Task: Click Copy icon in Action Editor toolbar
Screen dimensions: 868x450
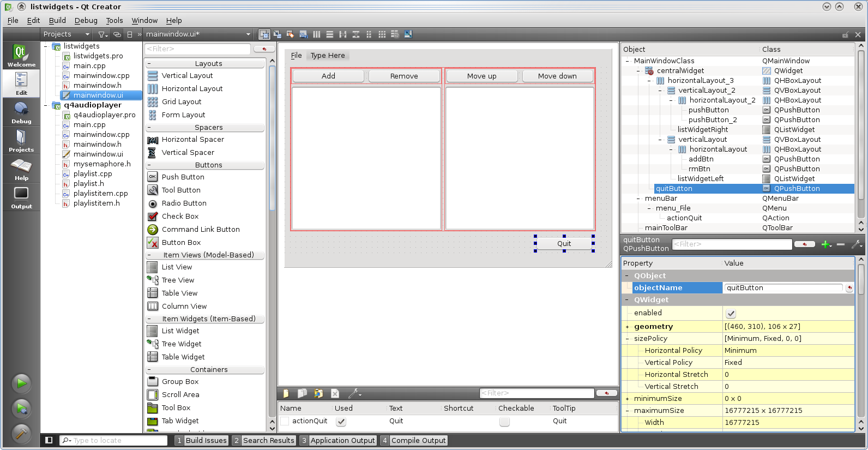Action: [x=302, y=393]
